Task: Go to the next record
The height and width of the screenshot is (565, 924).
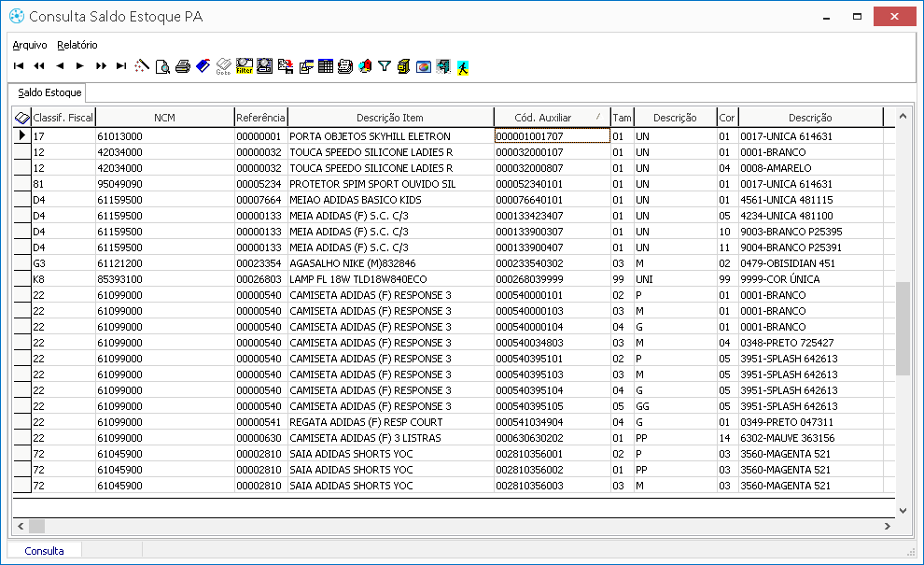Action: [x=79, y=66]
